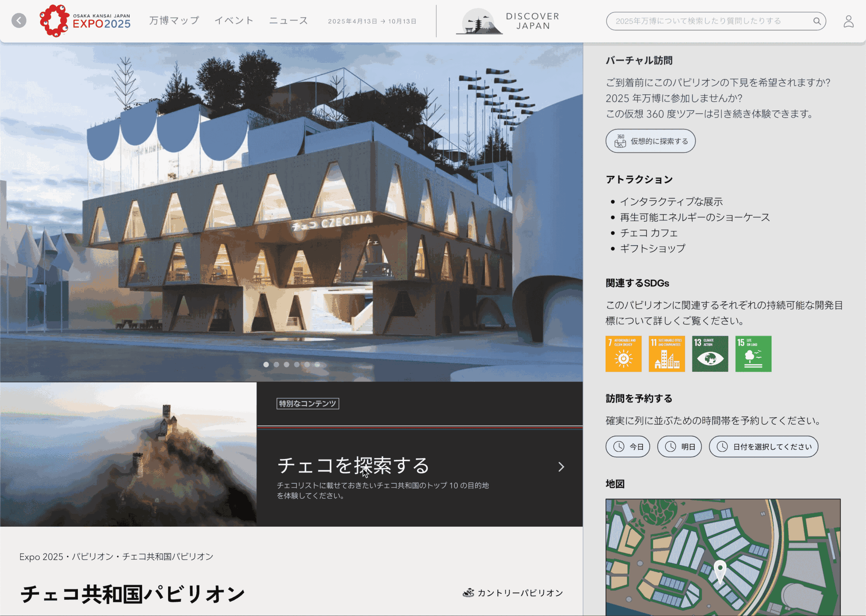Select the first carousel dot
866x616 pixels.
pos(266,364)
